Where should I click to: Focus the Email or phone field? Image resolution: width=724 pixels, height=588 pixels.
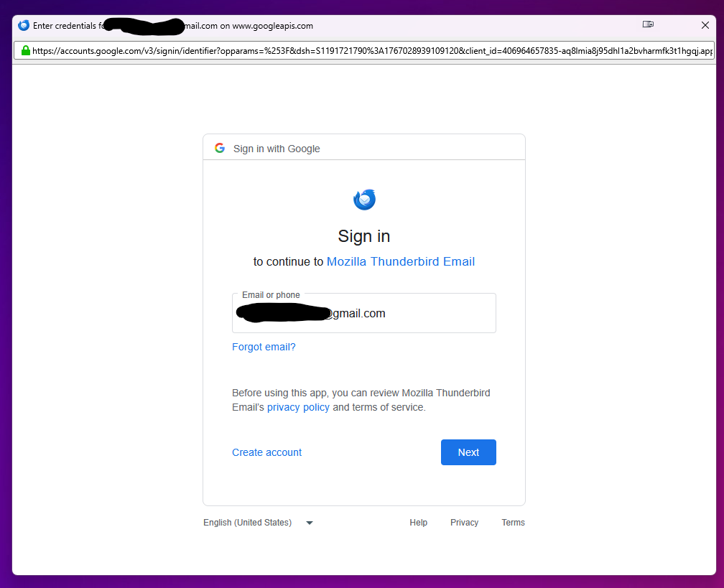pos(364,313)
